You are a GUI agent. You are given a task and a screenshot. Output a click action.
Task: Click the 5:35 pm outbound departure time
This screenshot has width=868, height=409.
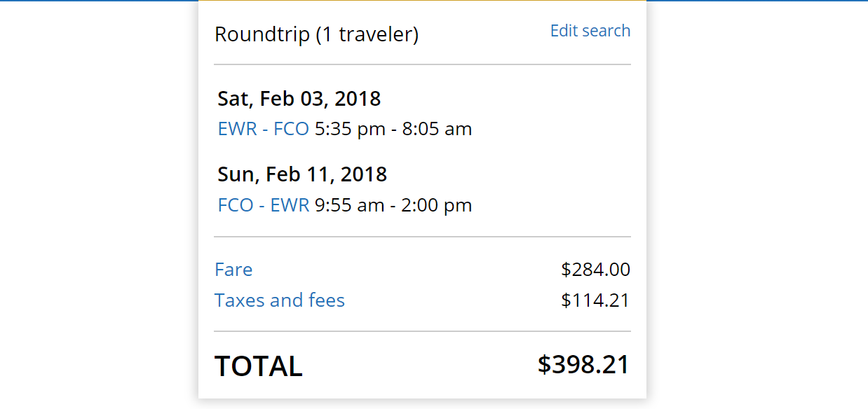click(350, 129)
